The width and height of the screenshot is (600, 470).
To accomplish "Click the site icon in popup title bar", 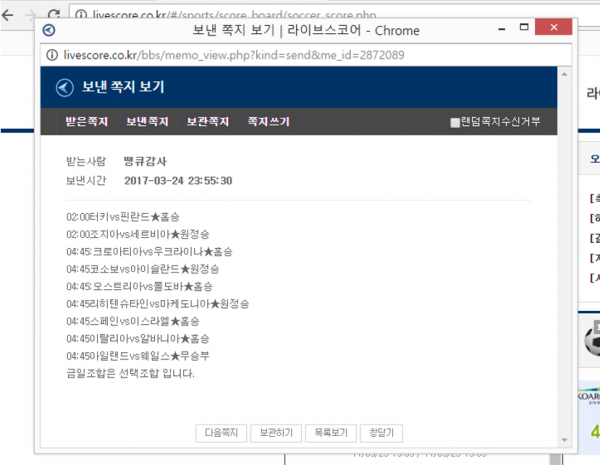I will click(49, 30).
